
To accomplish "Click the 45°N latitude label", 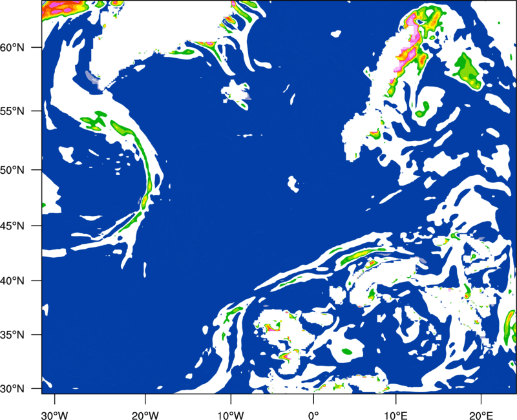I will (x=12, y=226).
